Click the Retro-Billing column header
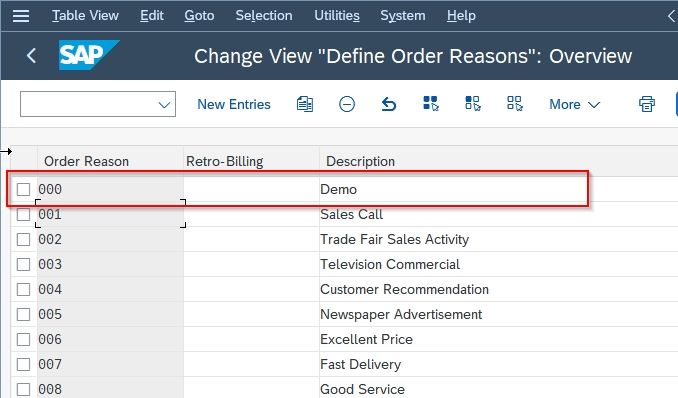This screenshot has width=678, height=398. point(251,161)
